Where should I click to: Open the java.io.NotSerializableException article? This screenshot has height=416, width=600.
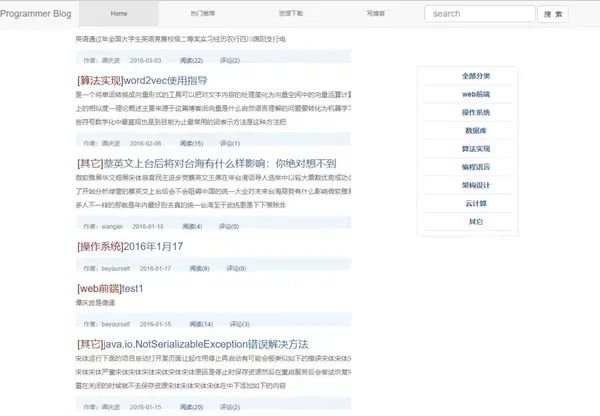click(x=206, y=344)
